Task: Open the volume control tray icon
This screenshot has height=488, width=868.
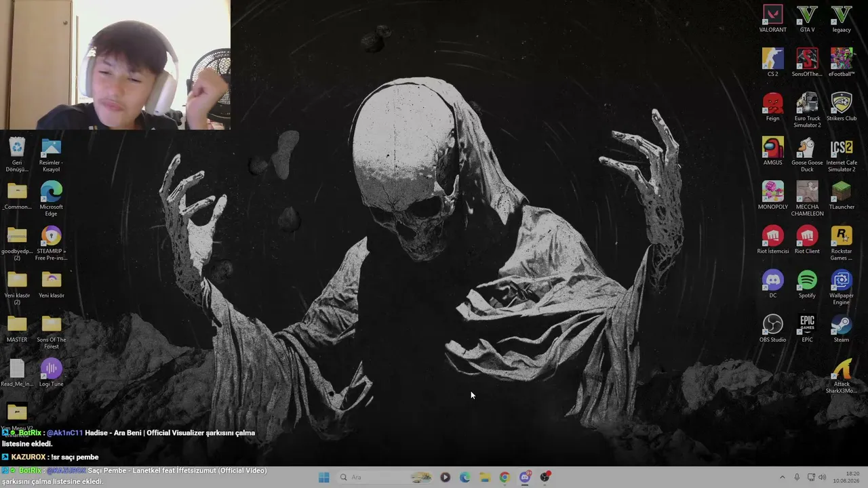Action: (x=823, y=477)
